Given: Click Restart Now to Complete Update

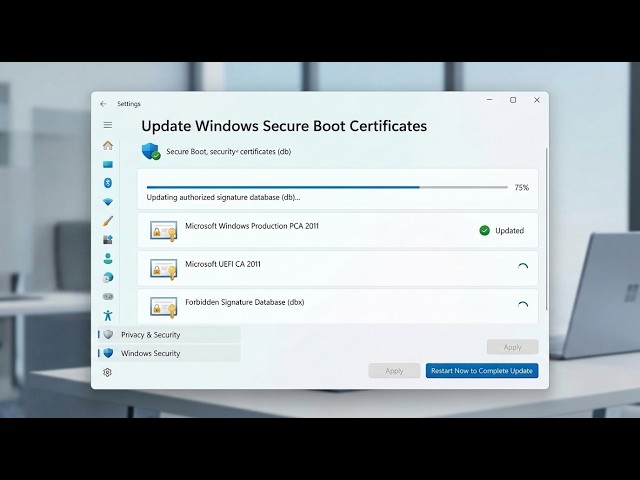Looking at the screenshot, I should click(x=482, y=371).
